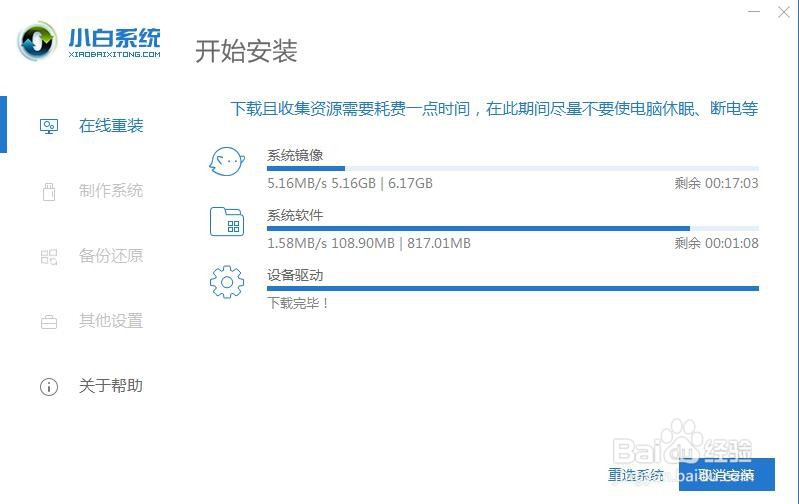Click the 关于帮助 info icon
This screenshot has height=504, width=799.
pyautogui.click(x=48, y=386)
